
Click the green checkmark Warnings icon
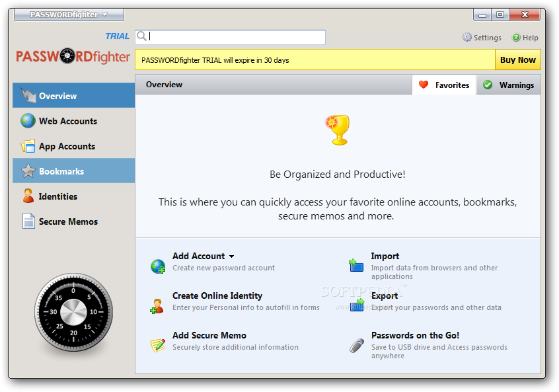point(488,85)
